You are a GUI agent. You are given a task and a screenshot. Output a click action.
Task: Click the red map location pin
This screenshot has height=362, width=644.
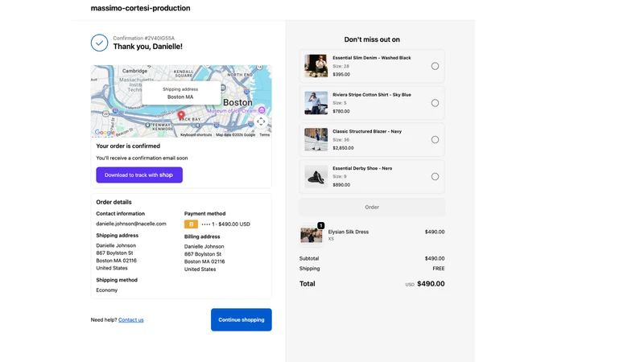180,115
